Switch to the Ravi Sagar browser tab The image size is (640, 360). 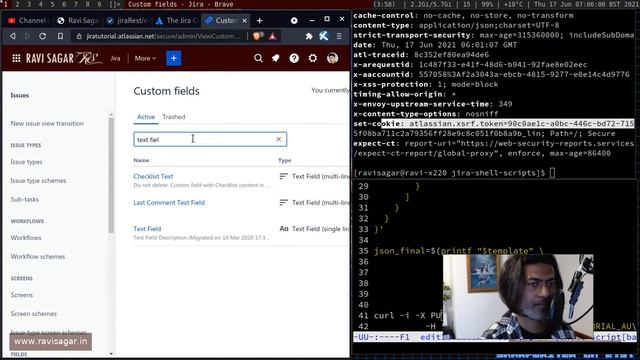(78, 20)
